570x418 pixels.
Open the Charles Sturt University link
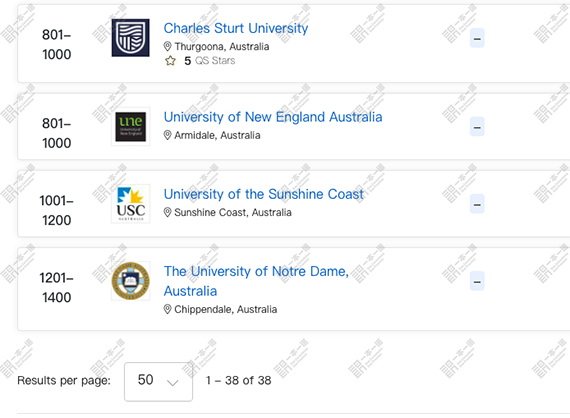[236, 28]
